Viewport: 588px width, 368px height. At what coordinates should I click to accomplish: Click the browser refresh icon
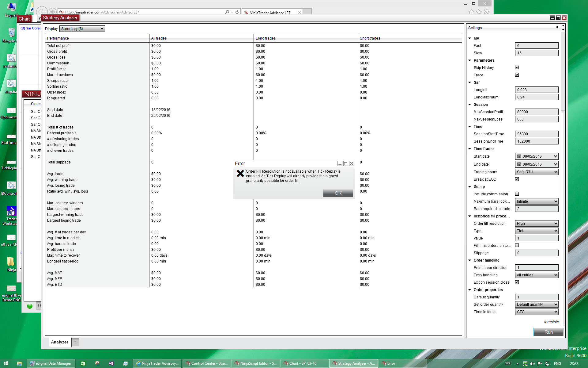(x=237, y=12)
